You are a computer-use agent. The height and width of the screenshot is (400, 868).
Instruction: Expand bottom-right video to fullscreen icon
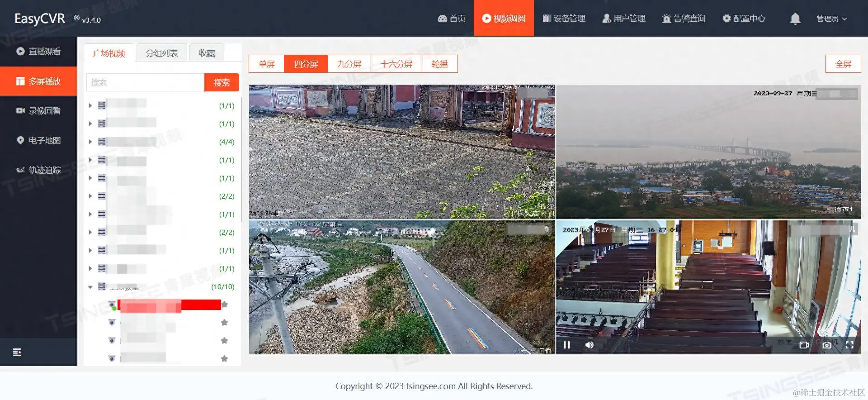pyautogui.click(x=849, y=345)
